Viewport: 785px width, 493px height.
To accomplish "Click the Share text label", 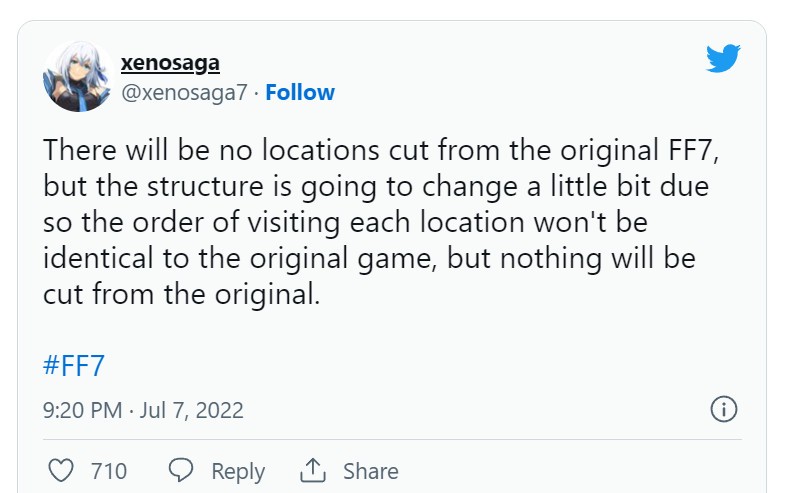I will (371, 471).
